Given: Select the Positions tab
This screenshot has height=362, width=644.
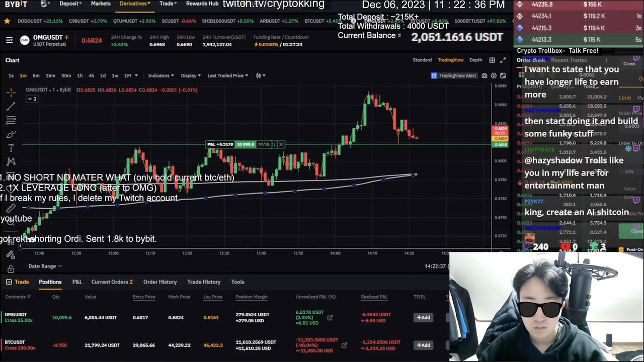Looking at the screenshot, I should 50,282.
